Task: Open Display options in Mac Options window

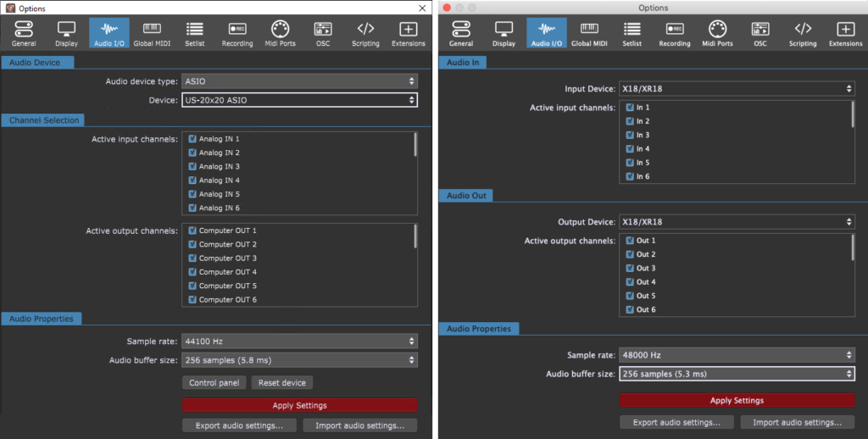Action: 504,33
